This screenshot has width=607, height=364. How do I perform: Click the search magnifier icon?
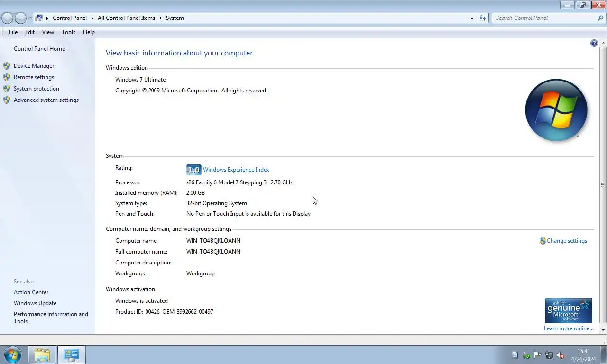(x=600, y=18)
